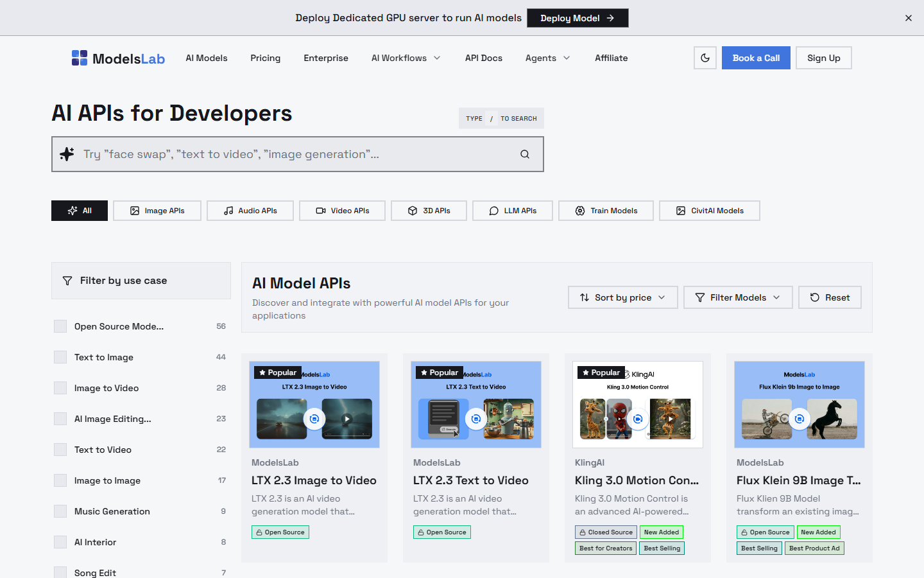Click the ModelsLab logo
The height and width of the screenshot is (578, 924).
118,58
